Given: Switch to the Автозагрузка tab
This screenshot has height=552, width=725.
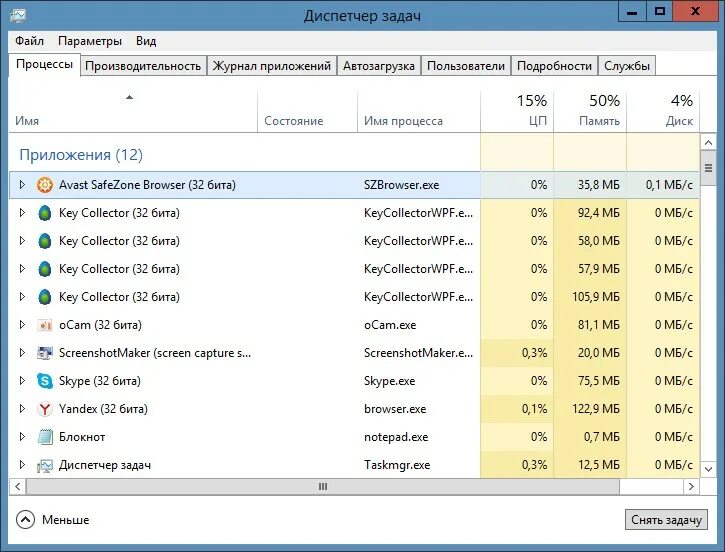Looking at the screenshot, I should (379, 66).
